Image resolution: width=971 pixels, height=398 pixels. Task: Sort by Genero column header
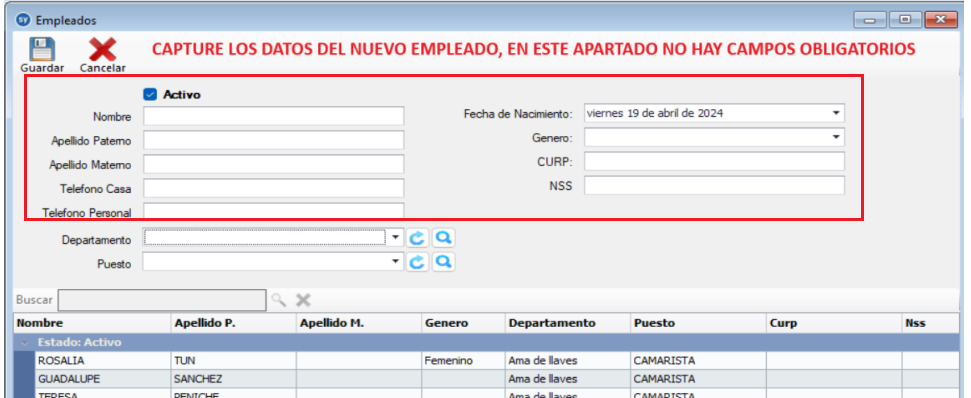click(x=464, y=323)
